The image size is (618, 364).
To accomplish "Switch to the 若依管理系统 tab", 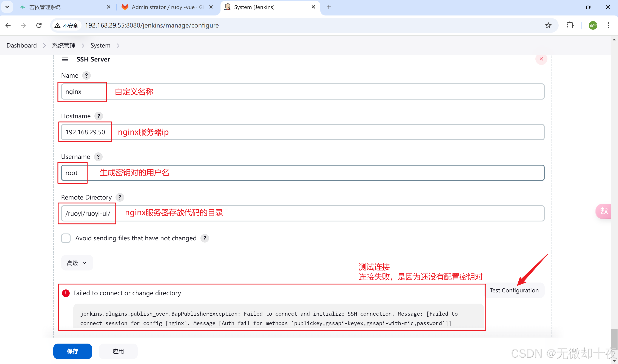I will pos(45,7).
